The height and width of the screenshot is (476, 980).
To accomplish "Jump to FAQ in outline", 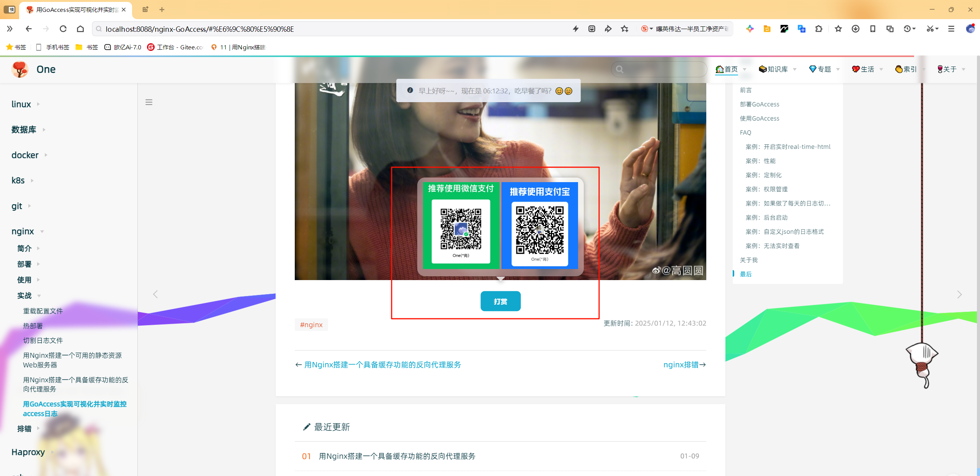I will [x=745, y=132].
